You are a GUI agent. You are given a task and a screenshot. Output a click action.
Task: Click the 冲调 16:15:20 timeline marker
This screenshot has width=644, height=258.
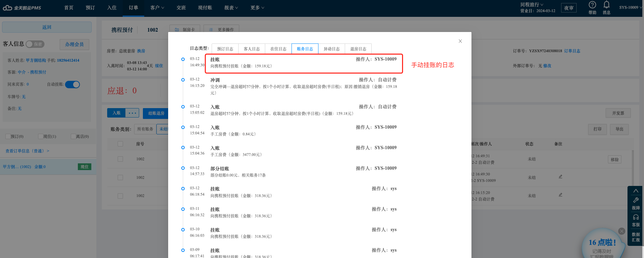pyautogui.click(x=183, y=80)
